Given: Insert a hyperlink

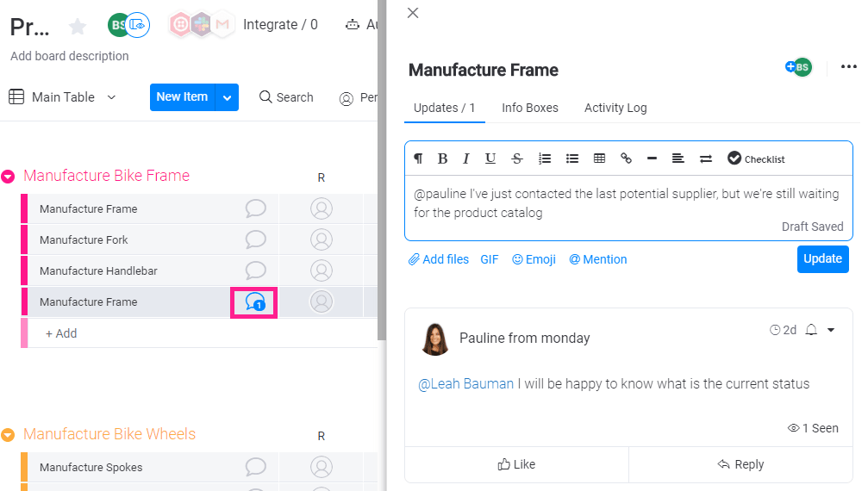Looking at the screenshot, I should pyautogui.click(x=626, y=158).
